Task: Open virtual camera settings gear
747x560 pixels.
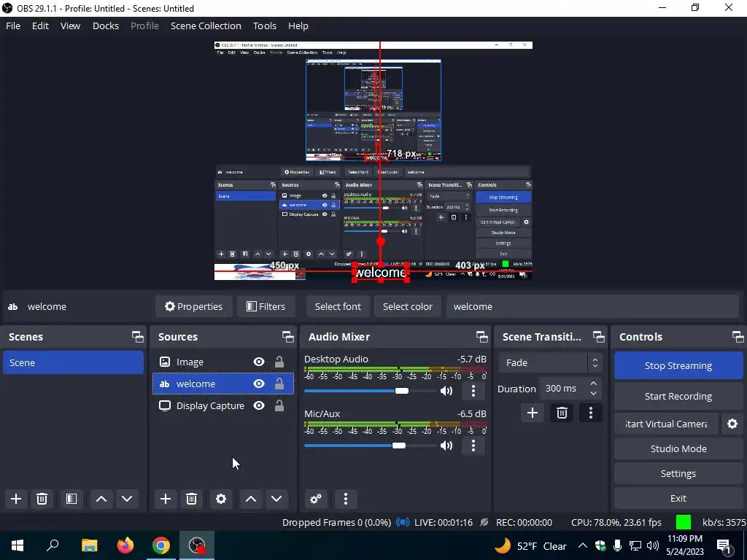Action: coord(732,424)
